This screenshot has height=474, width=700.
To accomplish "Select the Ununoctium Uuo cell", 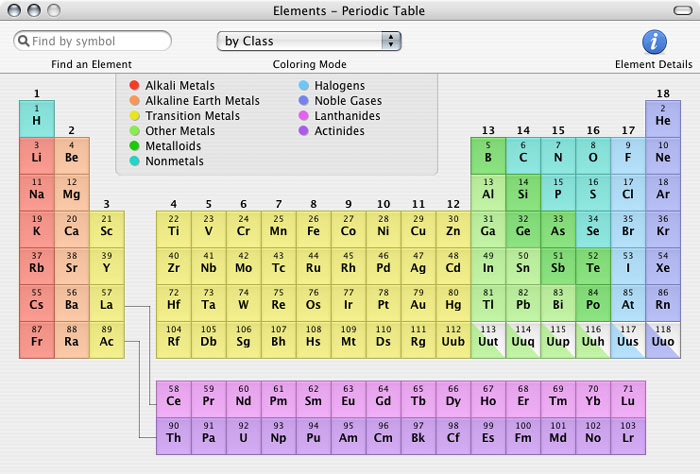I will click(663, 340).
